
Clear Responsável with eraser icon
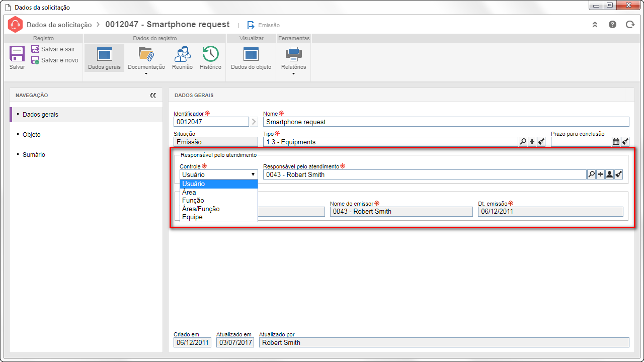619,174
